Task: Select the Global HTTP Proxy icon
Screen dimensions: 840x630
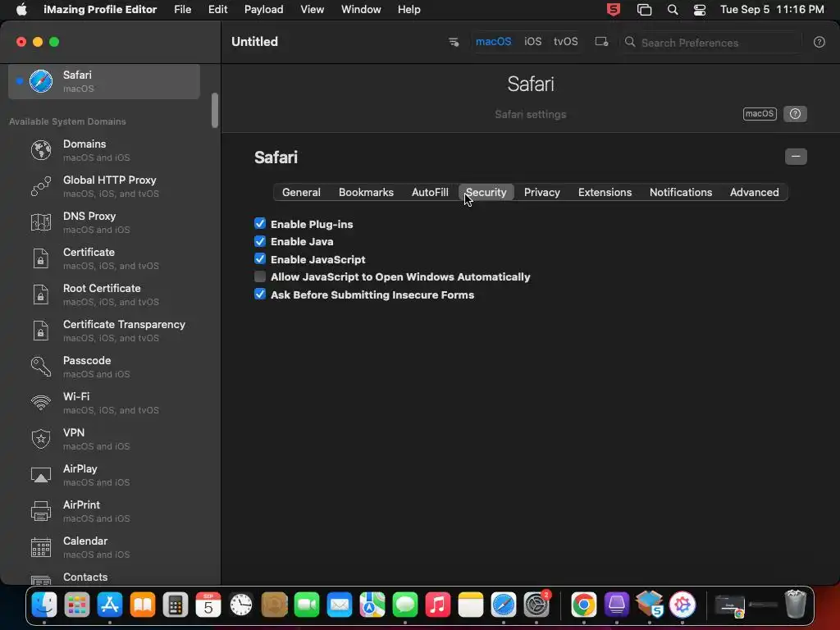Action: (x=41, y=186)
